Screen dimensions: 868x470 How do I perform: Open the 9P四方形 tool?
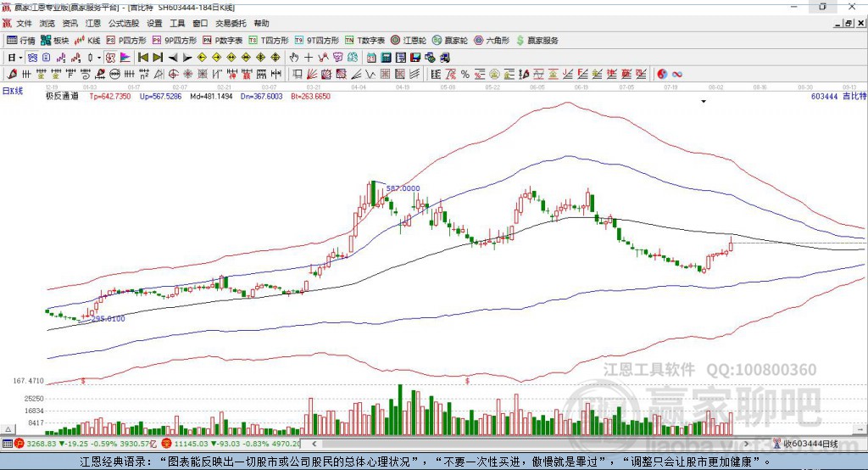click(x=175, y=41)
